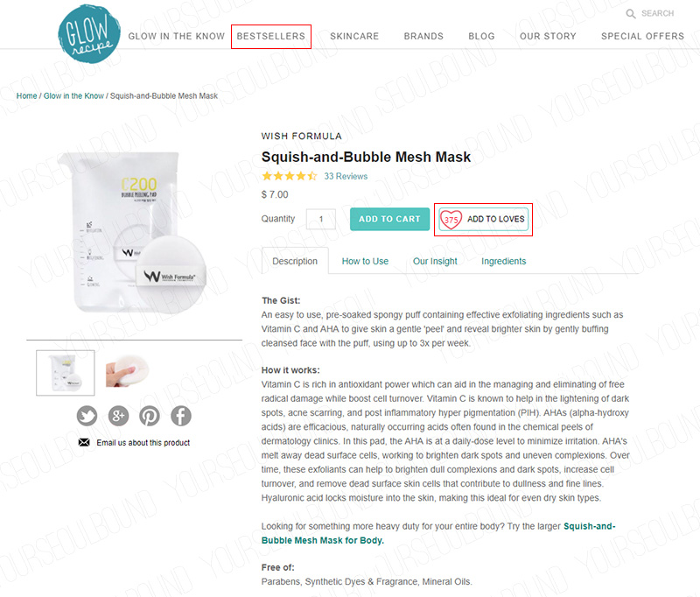Switch to the Ingredients tab
Image resolution: width=700 pixels, height=597 pixels.
(x=503, y=261)
